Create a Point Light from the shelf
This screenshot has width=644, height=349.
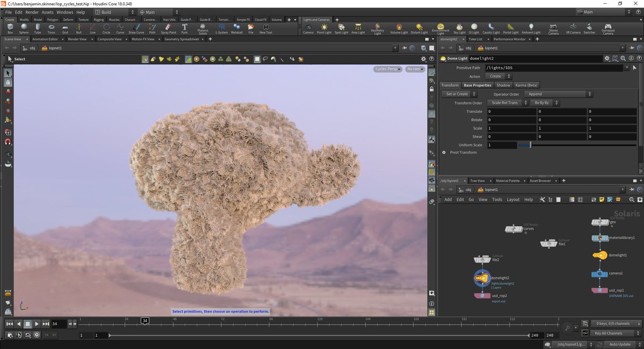324,28
